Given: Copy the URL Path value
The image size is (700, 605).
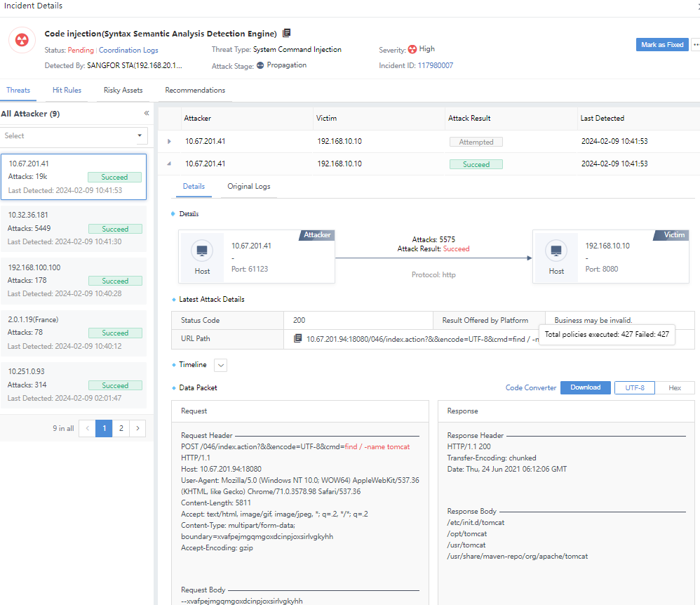Looking at the screenshot, I should 298,339.
